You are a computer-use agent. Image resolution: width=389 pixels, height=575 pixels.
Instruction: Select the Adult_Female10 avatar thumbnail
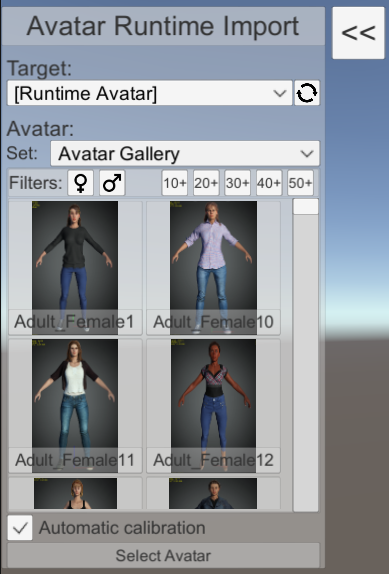pos(213,268)
